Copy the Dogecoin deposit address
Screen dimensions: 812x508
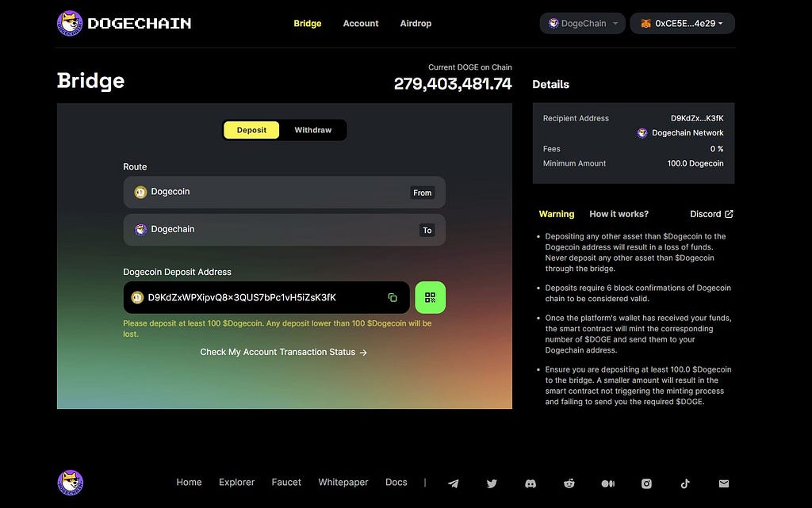393,297
